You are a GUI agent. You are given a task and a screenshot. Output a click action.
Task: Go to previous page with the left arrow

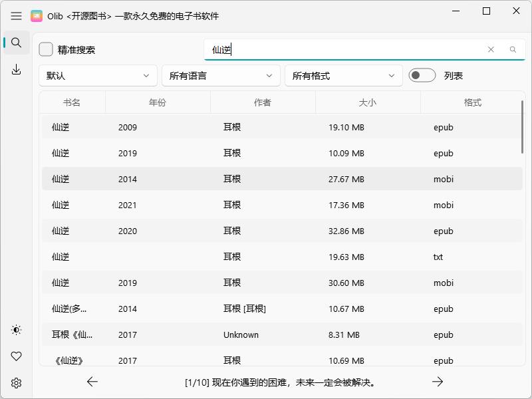92,382
